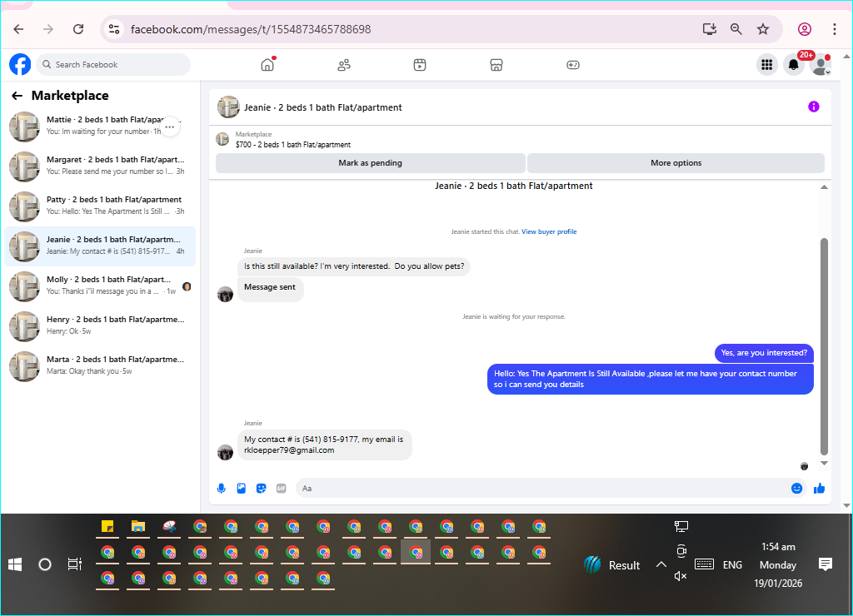
Task: Open View buyer profile link
Action: 549,231
